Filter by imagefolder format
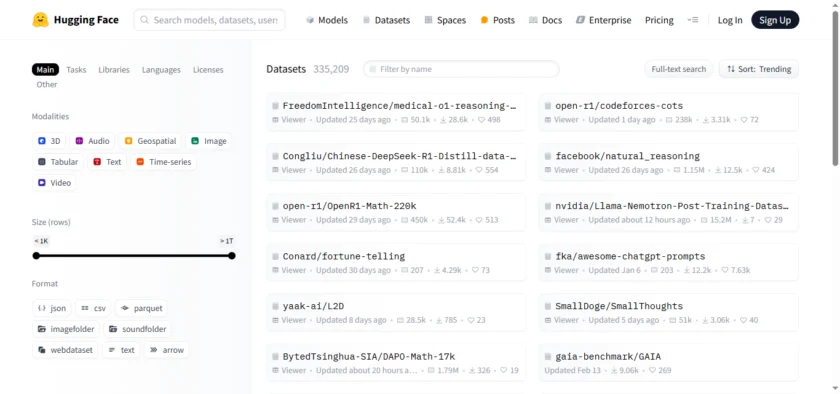The height and width of the screenshot is (394, 840). coord(66,329)
